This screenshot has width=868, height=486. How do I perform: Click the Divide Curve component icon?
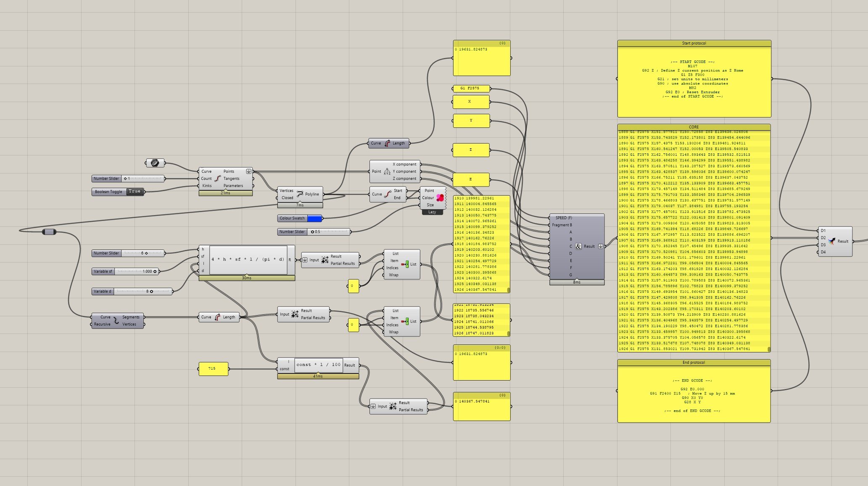(x=217, y=179)
